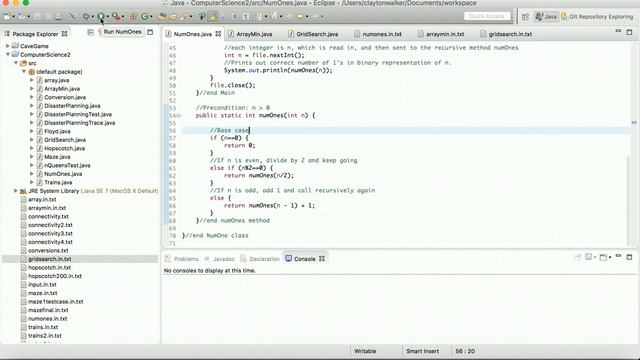Click the Collapse All icon in Package Explorer
The width and height of the screenshot is (640, 360).
91,32
